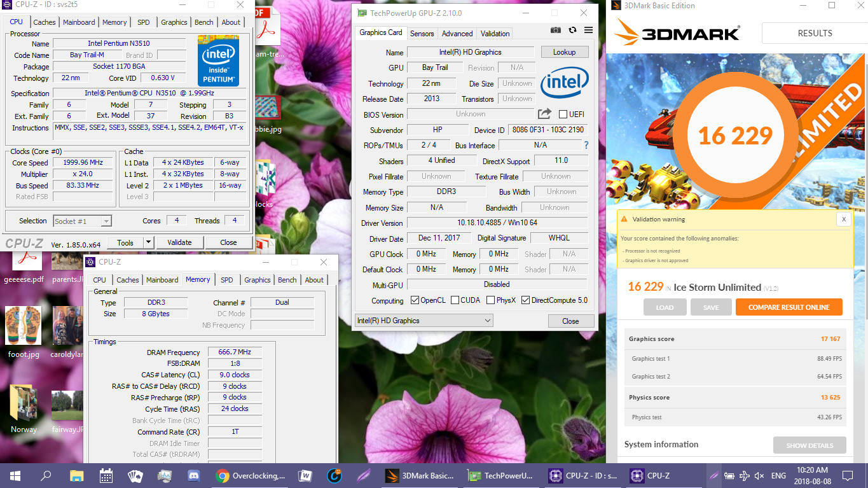Open the notification action center
This screenshot has width=868, height=488.
(847, 475)
